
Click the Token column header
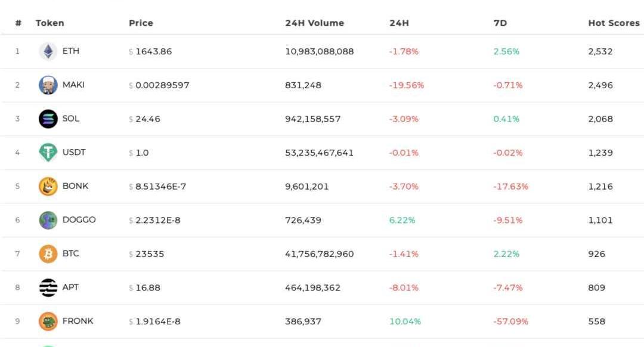pyautogui.click(x=49, y=23)
